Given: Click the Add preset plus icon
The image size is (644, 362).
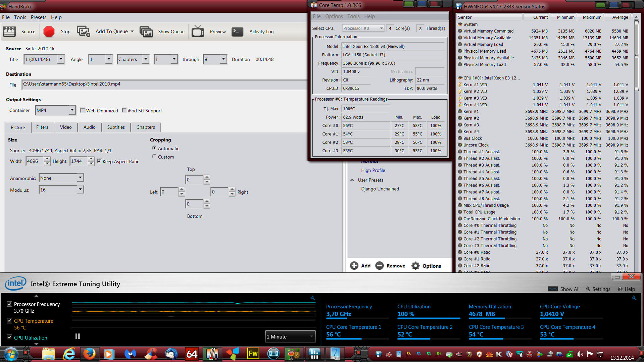Looking at the screenshot, I should click(354, 266).
